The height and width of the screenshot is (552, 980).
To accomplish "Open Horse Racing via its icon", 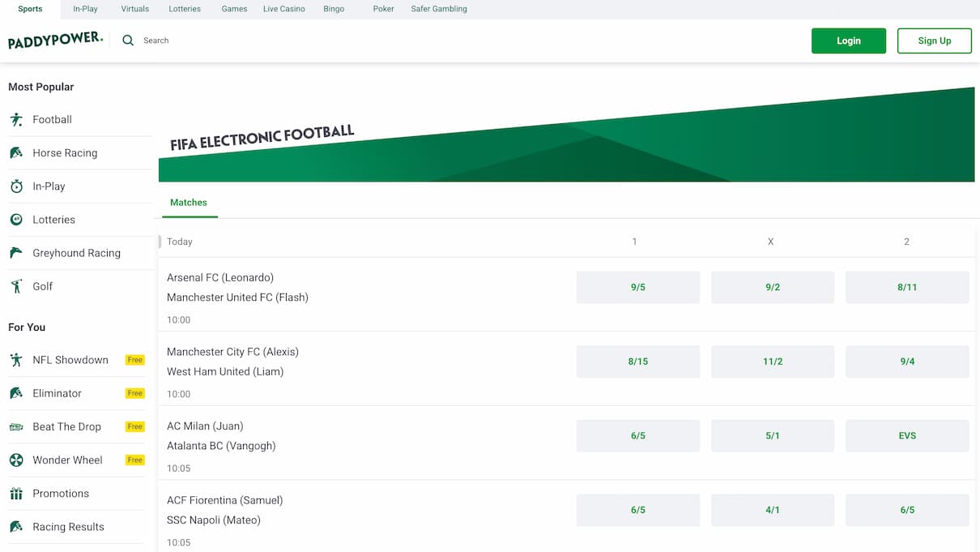I will point(16,153).
